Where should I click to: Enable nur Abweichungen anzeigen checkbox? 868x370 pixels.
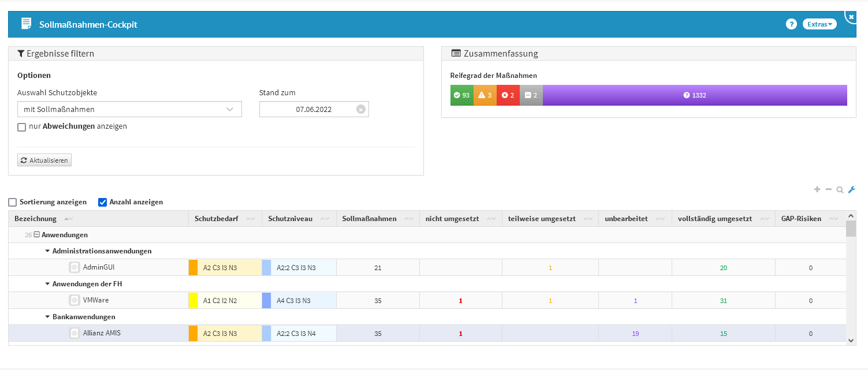[x=22, y=127]
